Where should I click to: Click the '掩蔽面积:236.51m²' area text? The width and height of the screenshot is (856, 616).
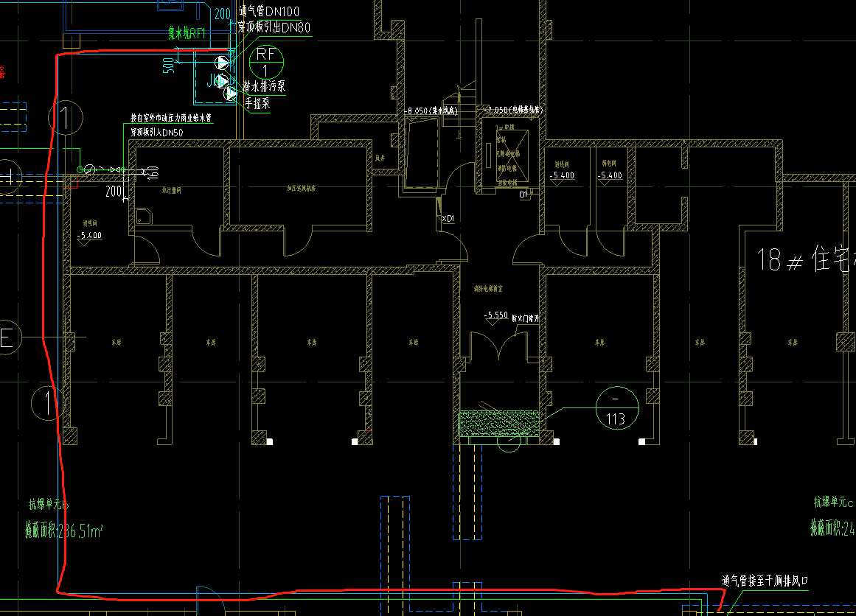(x=64, y=531)
